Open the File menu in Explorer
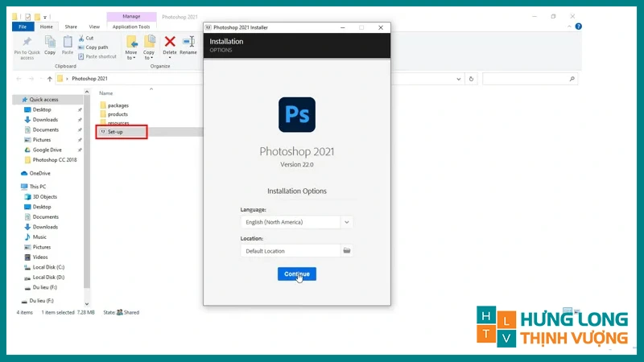644x362 pixels. [x=23, y=27]
